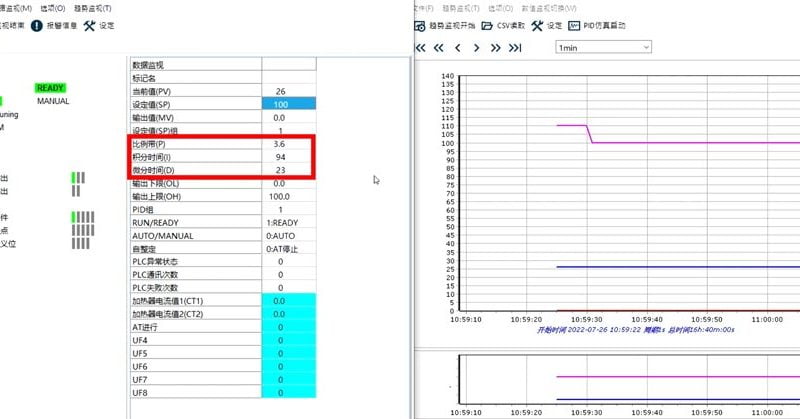Step back with single left arrow
The image size is (800, 419).
pyautogui.click(x=458, y=47)
